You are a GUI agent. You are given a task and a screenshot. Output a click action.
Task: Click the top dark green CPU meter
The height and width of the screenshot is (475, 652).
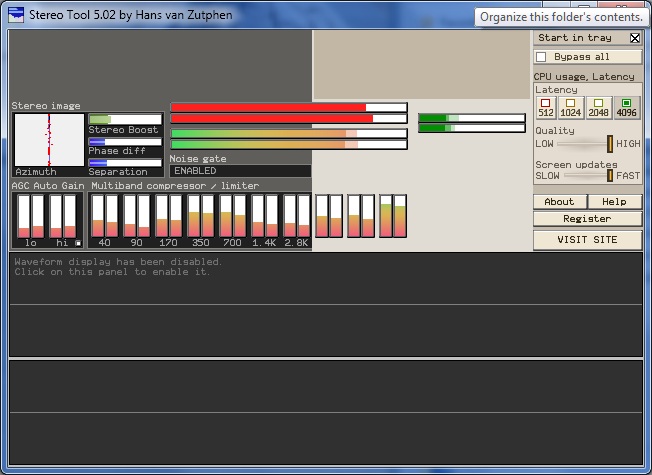coord(472,118)
